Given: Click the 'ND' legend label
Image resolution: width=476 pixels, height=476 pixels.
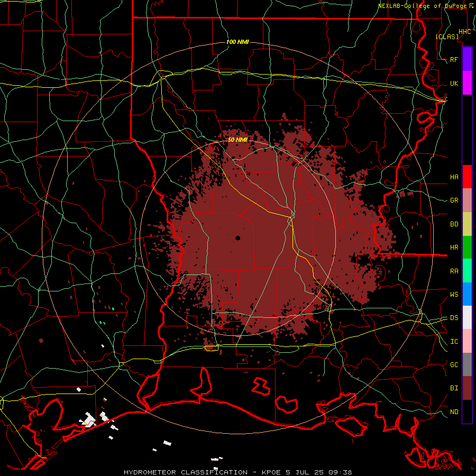Looking at the screenshot, I should click(x=454, y=411).
